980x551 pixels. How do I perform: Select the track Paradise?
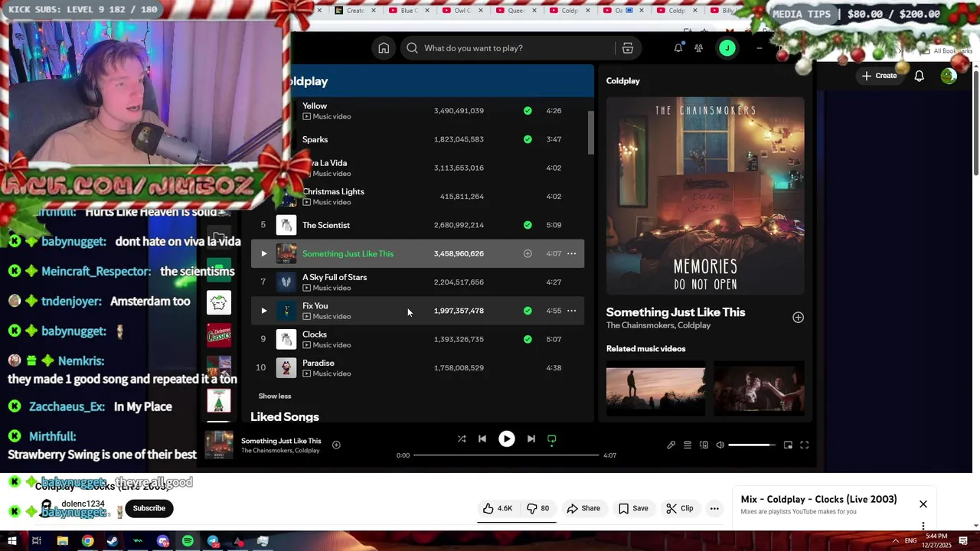pyautogui.click(x=318, y=363)
